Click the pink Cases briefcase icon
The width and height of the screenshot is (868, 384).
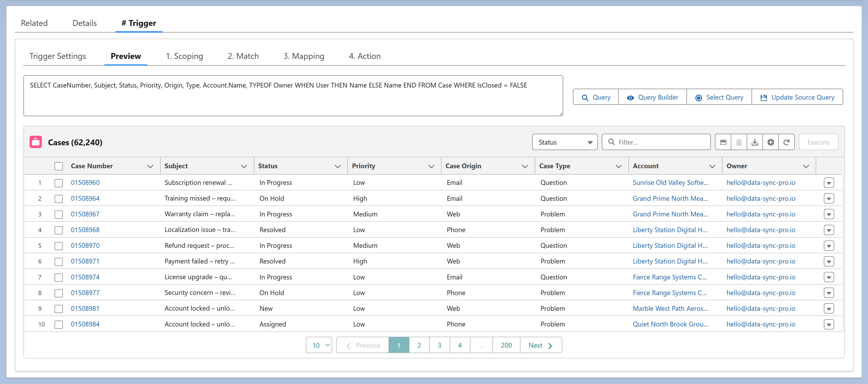pyautogui.click(x=36, y=142)
